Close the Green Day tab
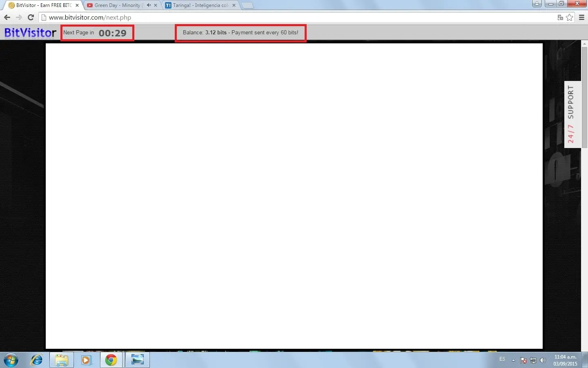 (x=156, y=5)
